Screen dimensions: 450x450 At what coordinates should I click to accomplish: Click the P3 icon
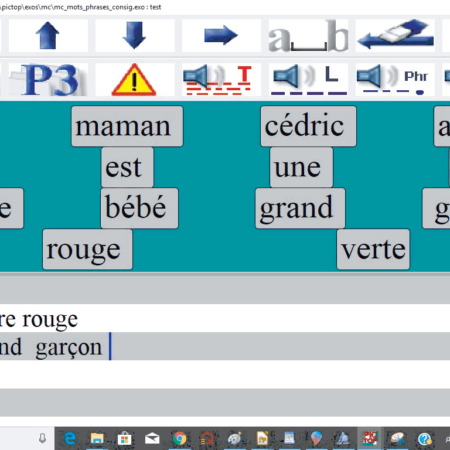pyautogui.click(x=48, y=79)
